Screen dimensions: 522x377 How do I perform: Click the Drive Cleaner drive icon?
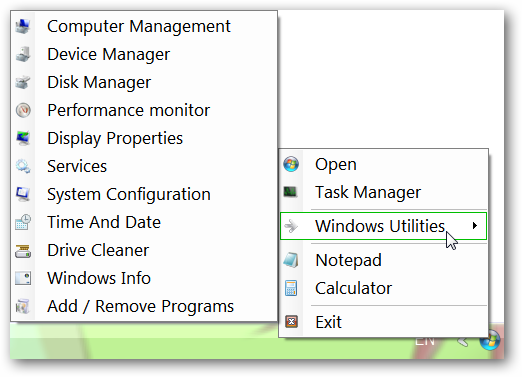(x=23, y=250)
